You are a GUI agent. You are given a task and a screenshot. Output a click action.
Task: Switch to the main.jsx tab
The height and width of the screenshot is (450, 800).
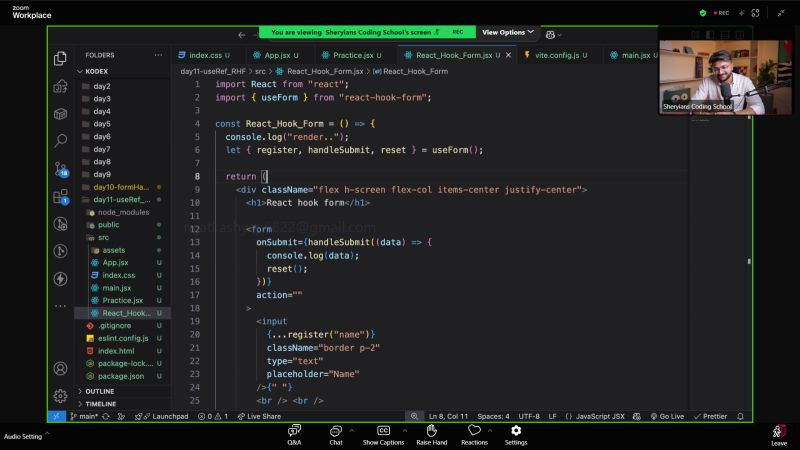(x=633, y=55)
